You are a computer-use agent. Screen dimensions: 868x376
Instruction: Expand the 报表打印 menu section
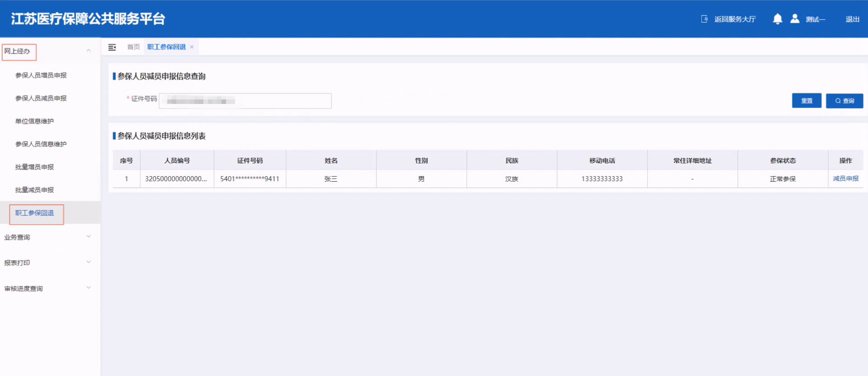click(89, 263)
